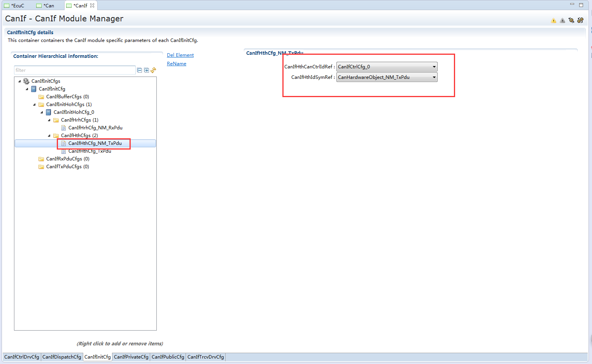592x364 pixels.
Task: Click the CanIfTxPduCfgs folder icon
Action: (x=41, y=167)
